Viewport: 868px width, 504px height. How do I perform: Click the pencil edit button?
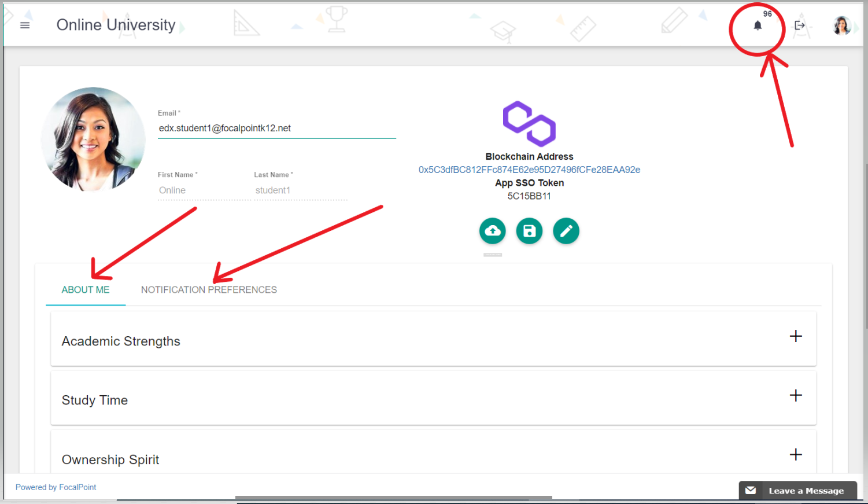point(566,231)
